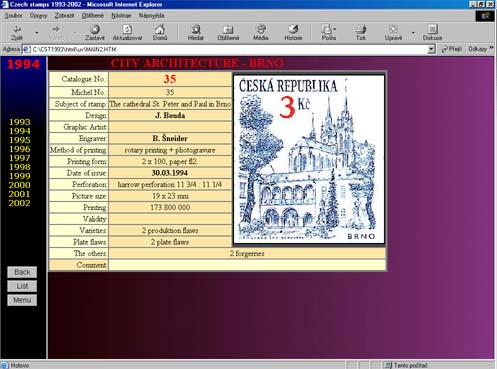Click the page icon in the address bar
This screenshot has width=497, height=369.
(x=27, y=49)
